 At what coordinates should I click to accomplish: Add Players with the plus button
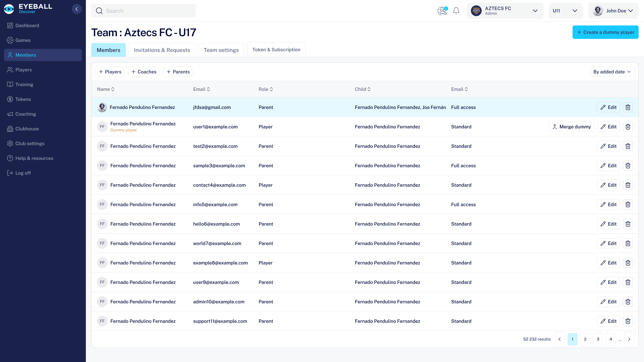110,72
